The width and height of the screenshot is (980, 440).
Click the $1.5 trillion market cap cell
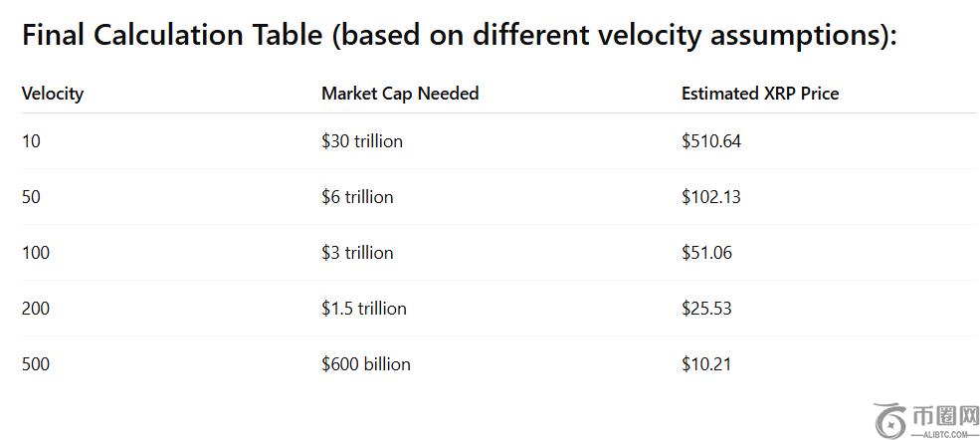point(364,309)
